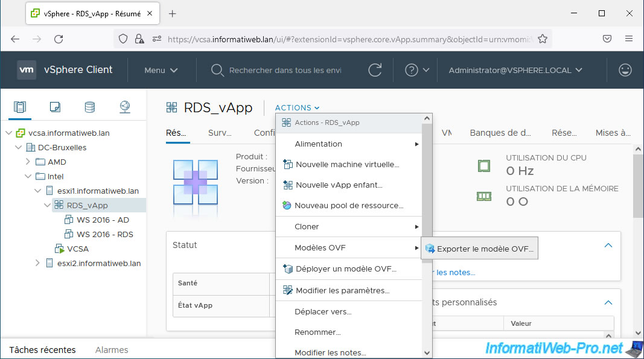Choose Nouvelle vApp enfant...

point(349,185)
